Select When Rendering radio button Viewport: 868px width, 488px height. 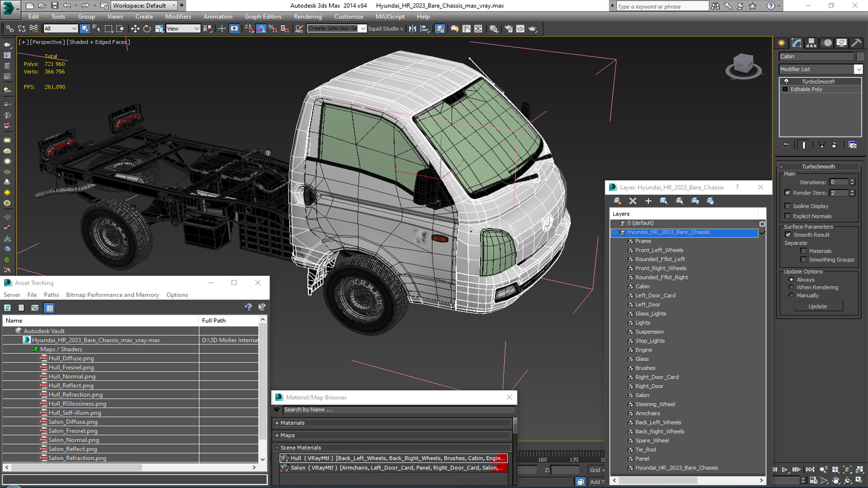pos(791,287)
